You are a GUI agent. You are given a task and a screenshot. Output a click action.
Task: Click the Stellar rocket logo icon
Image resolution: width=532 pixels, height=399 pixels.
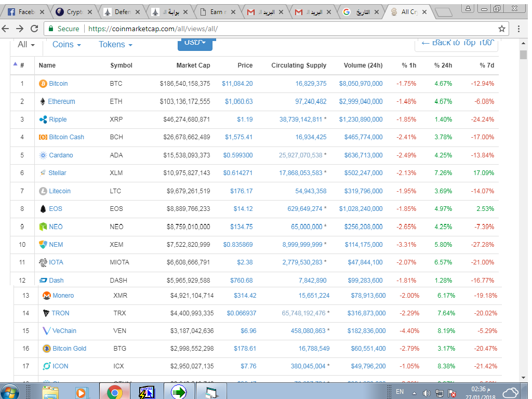(x=43, y=173)
